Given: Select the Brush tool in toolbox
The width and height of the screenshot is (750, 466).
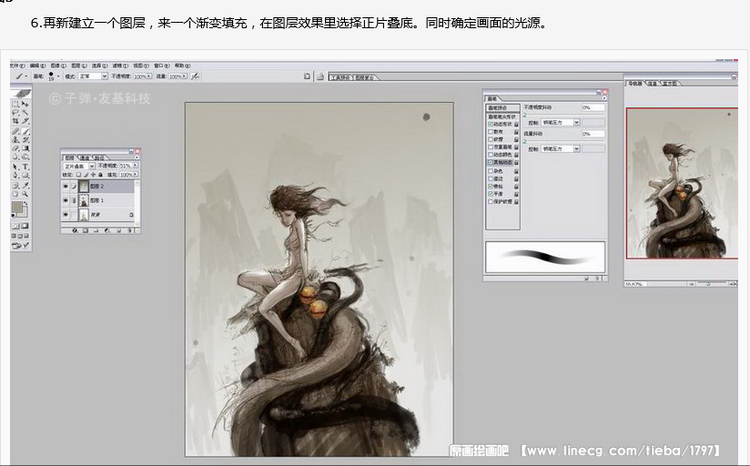Looking at the screenshot, I should click(x=25, y=131).
